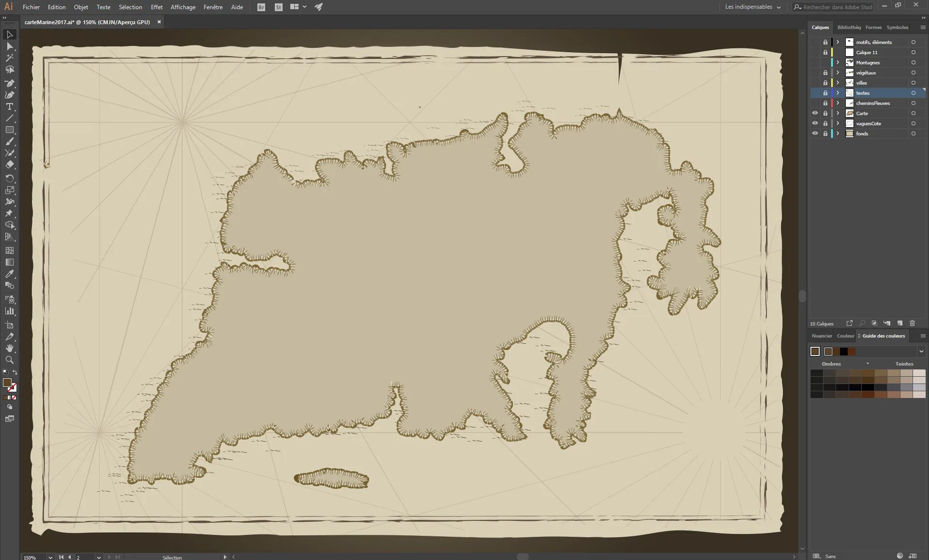Expand the motifs_éléments layer group

tap(838, 42)
